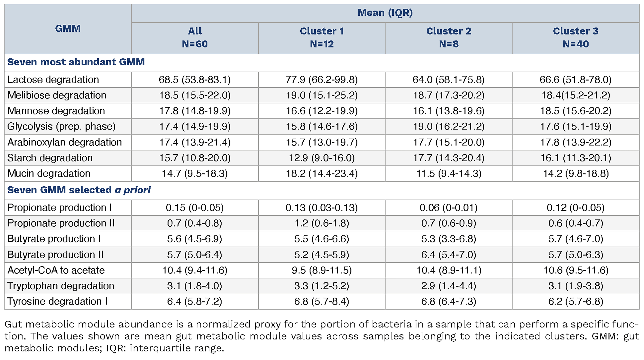
Task: Click the Mean (IQR) header cell
Action: [385, 13]
